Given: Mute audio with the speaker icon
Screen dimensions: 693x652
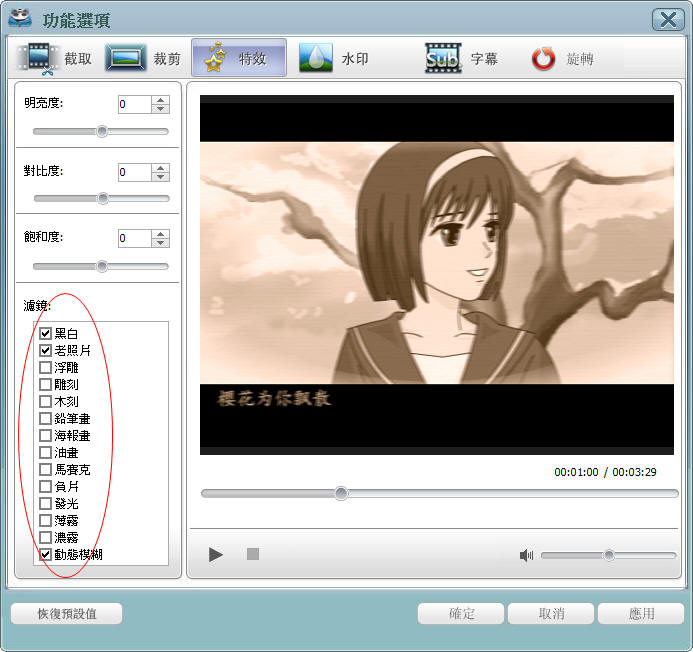Looking at the screenshot, I should 526,555.
